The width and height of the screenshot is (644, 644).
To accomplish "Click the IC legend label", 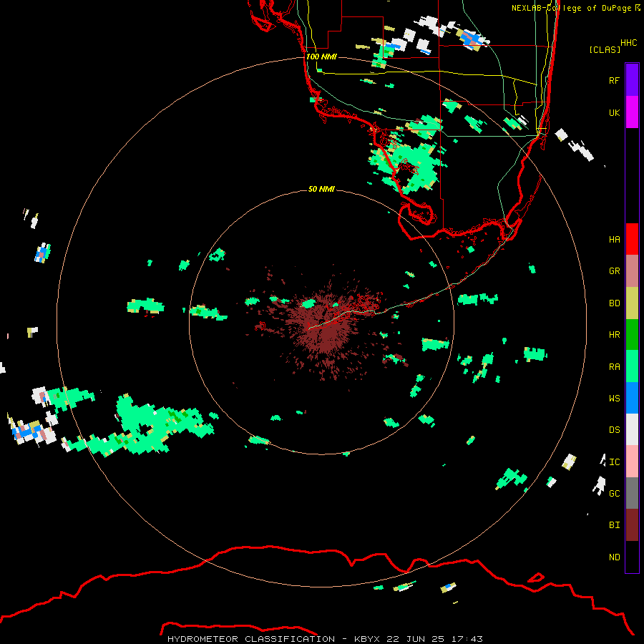I will 614,462.
